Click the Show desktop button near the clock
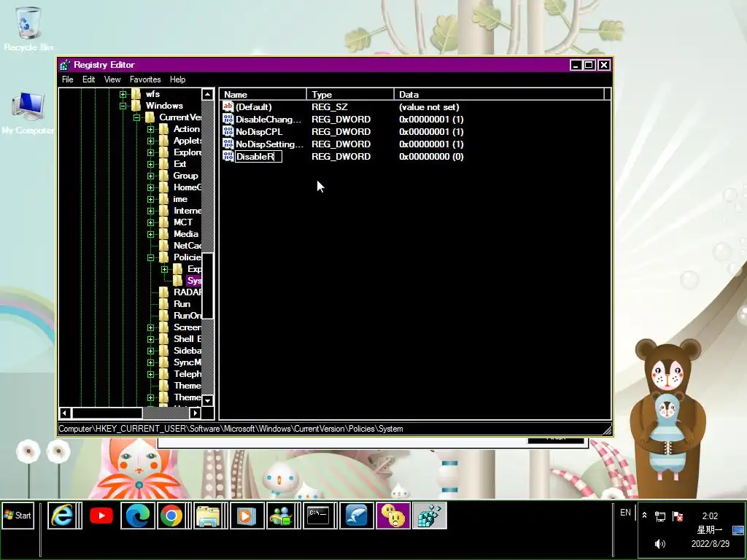Viewport: 747px width, 560px height. [738, 530]
